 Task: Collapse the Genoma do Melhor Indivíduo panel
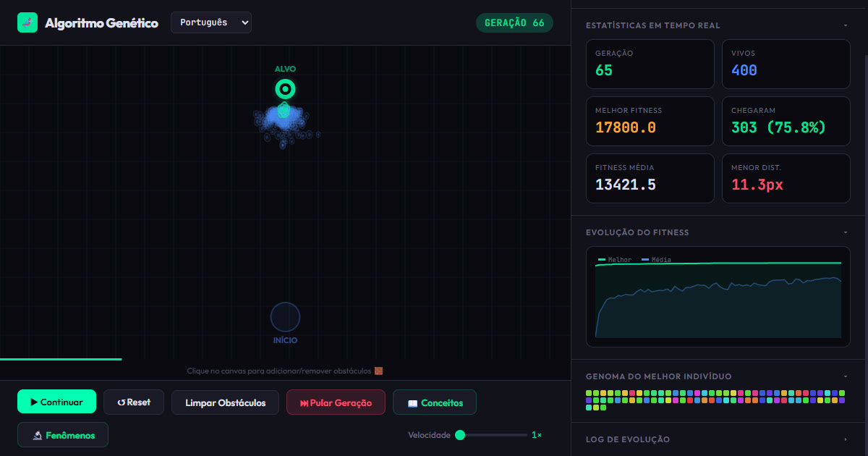(845, 376)
